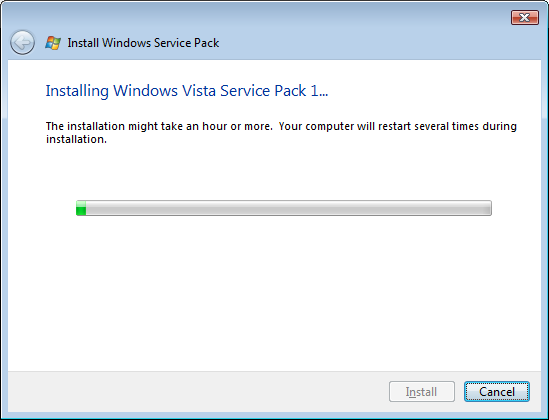The height and width of the screenshot is (420, 549).
Task: Click the word 'Windows' in window title
Action: pyautogui.click(x=126, y=43)
